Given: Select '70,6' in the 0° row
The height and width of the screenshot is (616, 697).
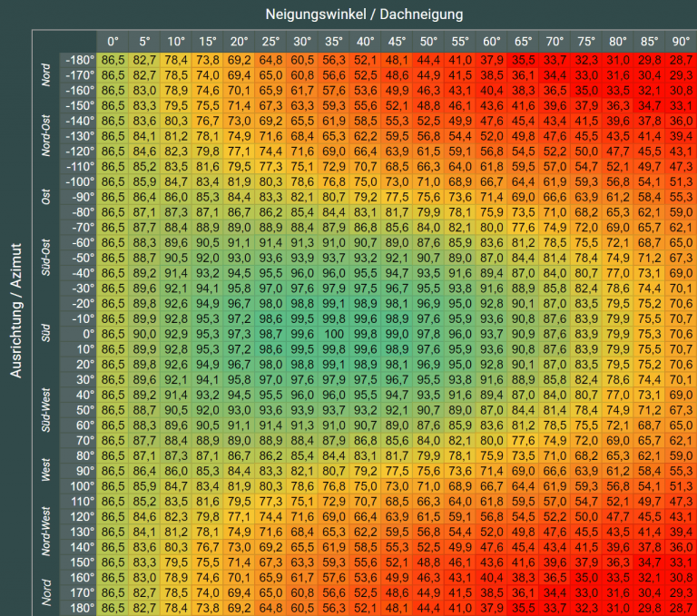Looking at the screenshot, I should click(681, 334).
